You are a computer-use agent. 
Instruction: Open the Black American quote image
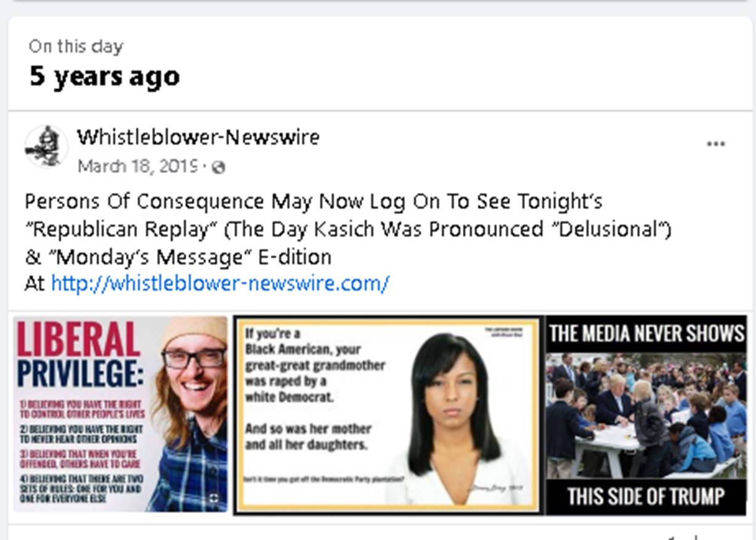tap(388, 415)
